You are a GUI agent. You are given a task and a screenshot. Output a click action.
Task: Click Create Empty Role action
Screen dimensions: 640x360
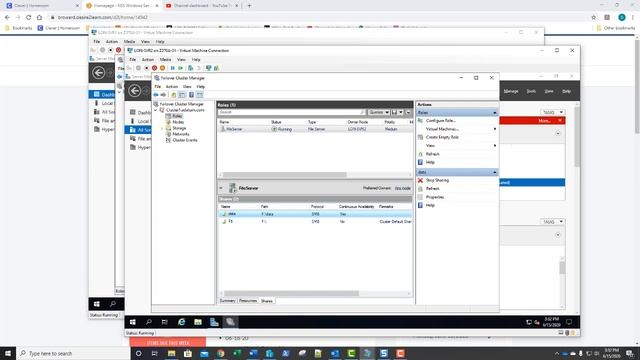tap(442, 137)
